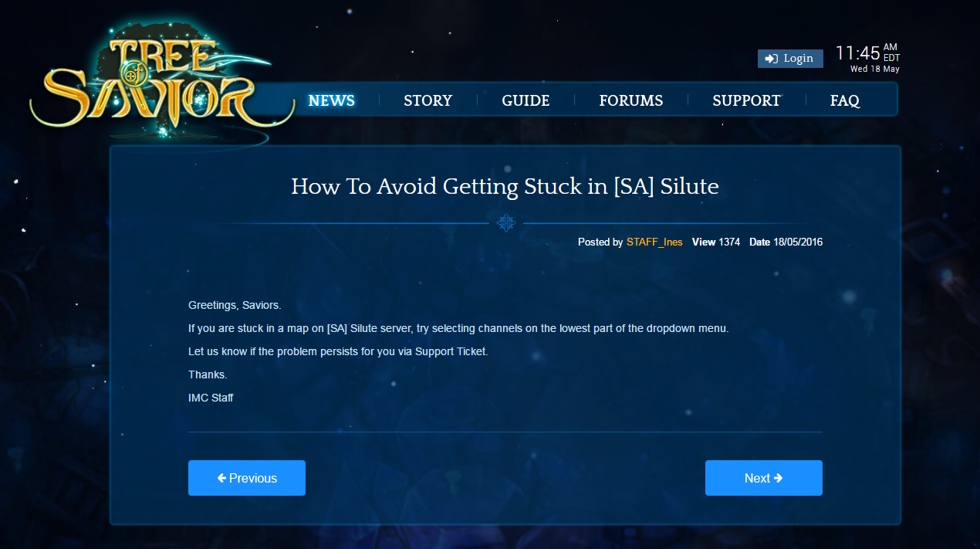Screen dimensions: 980x549
Task: Click the left arrow icon in Previous button
Action: (222, 477)
